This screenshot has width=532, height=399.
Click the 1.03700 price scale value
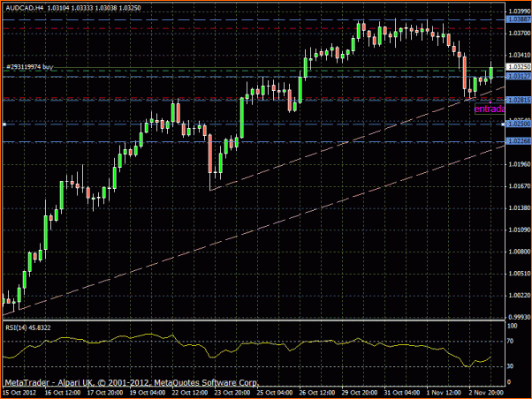[x=520, y=33]
